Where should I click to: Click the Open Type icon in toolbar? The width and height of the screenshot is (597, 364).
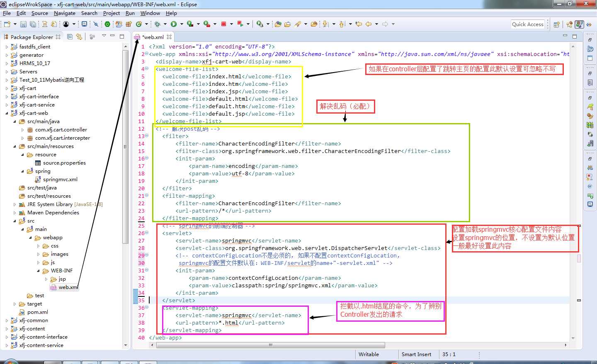click(278, 24)
